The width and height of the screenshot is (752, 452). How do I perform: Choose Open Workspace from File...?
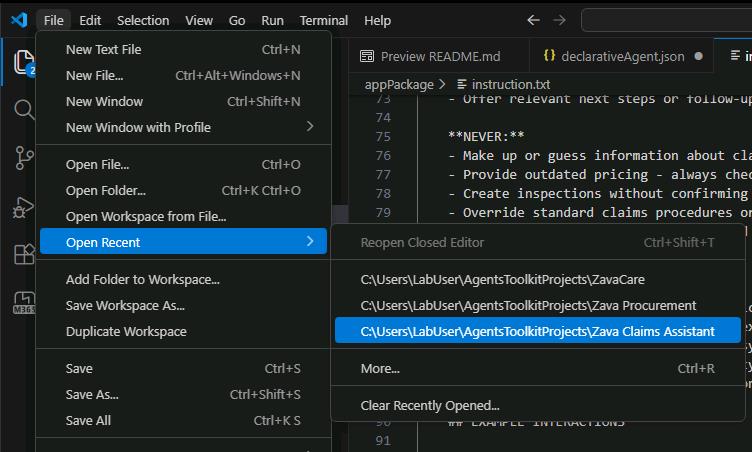(183, 216)
